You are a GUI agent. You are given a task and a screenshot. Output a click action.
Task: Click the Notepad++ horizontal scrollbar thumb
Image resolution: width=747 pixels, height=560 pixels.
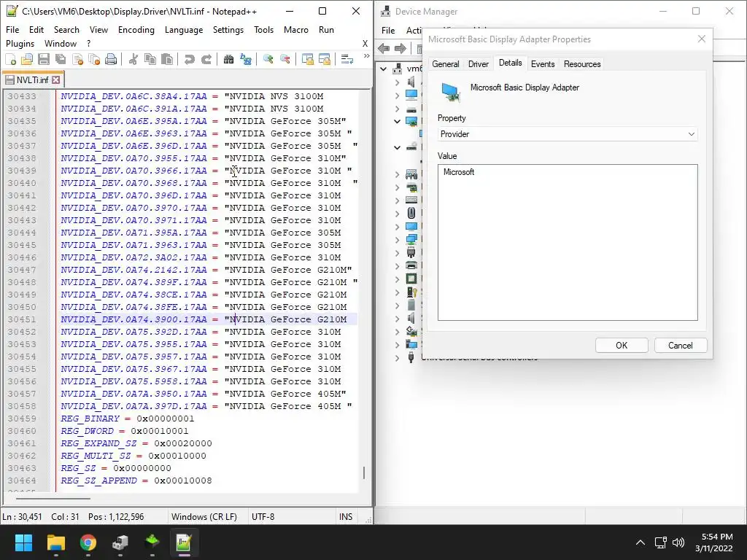pyautogui.click(x=53, y=499)
